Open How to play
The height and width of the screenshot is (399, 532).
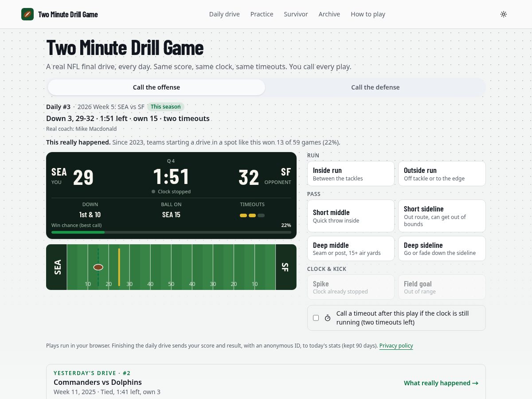point(368,14)
